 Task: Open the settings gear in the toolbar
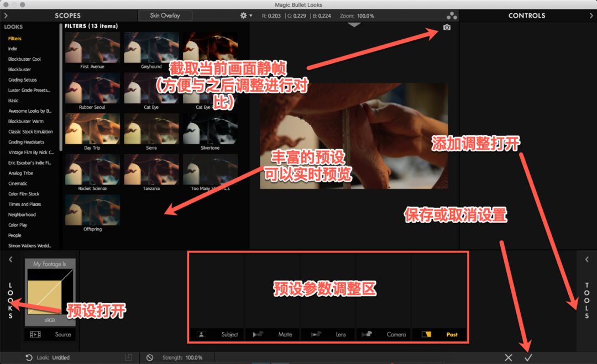point(243,15)
